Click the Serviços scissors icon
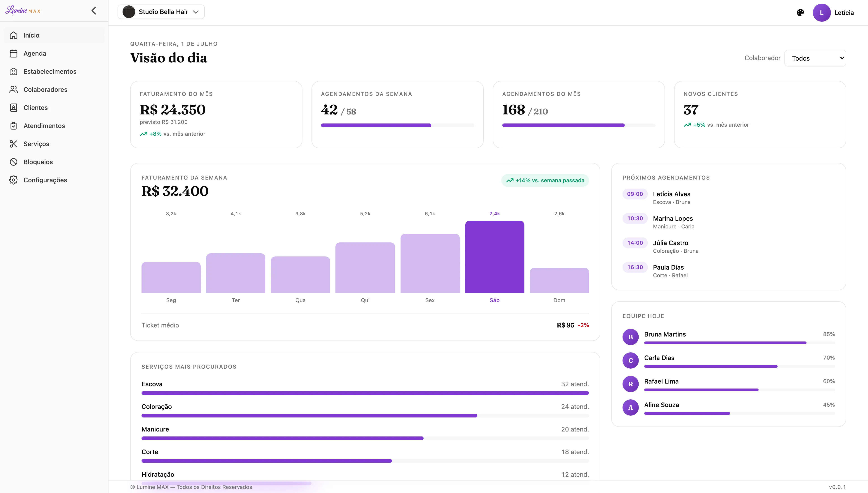868x493 pixels. 14,144
